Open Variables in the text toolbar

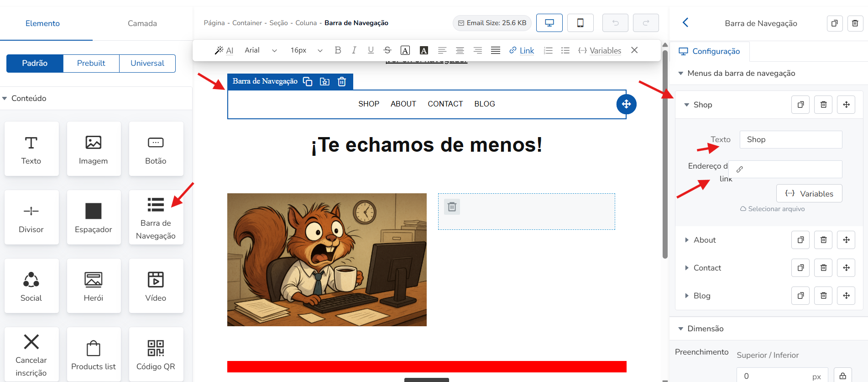pos(600,50)
